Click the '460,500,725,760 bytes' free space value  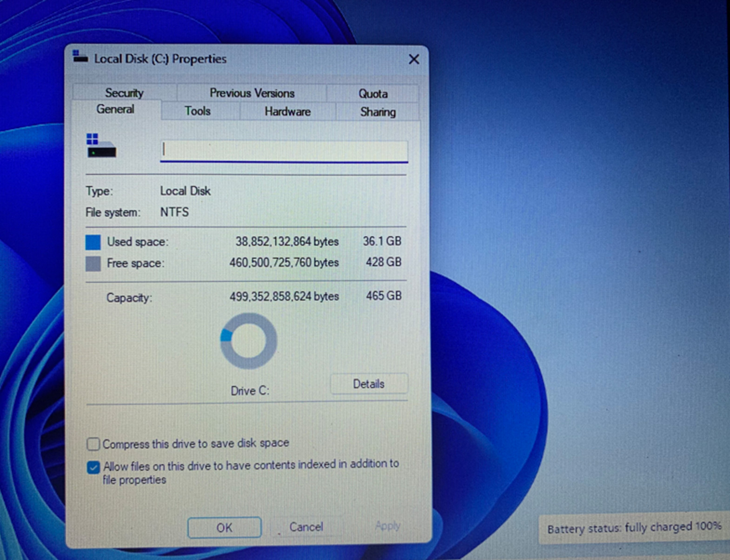[284, 262]
